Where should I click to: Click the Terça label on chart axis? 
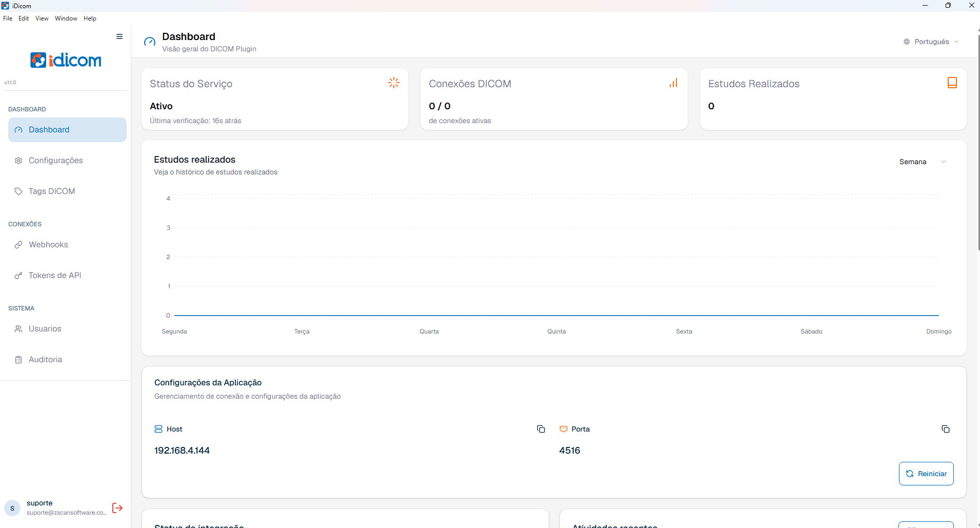click(302, 331)
